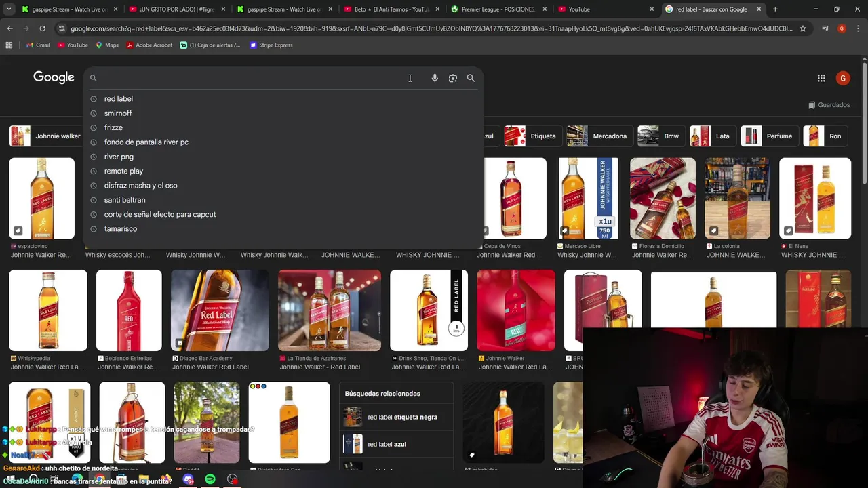The width and height of the screenshot is (868, 488).
Task: Filter images by the Mercadona chip
Action: click(599, 136)
